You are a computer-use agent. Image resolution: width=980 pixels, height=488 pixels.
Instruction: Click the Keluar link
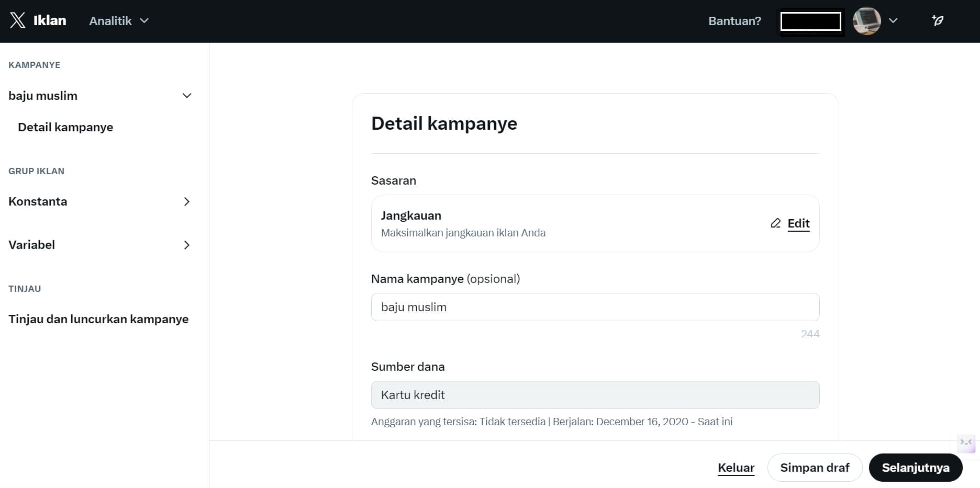(x=736, y=468)
